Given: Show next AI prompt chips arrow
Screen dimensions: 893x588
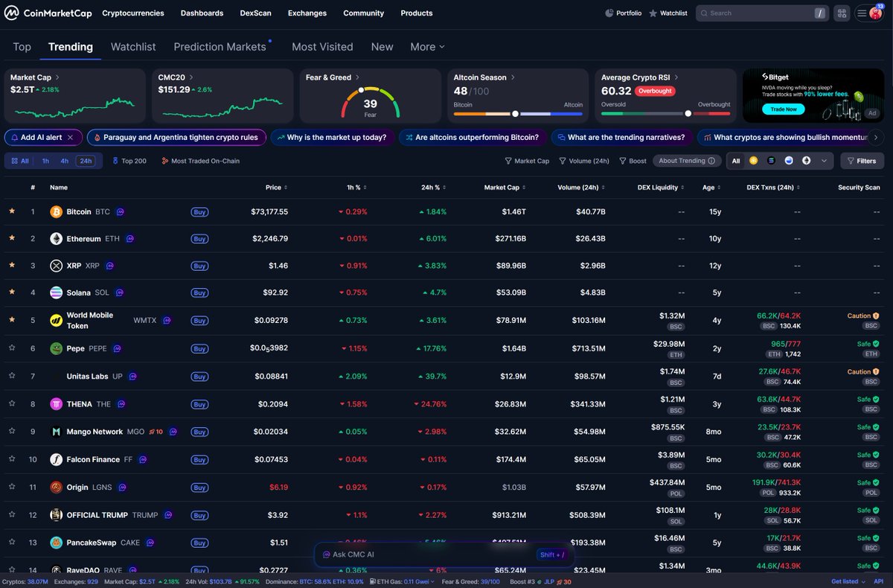Looking at the screenshot, I should click(x=876, y=138).
